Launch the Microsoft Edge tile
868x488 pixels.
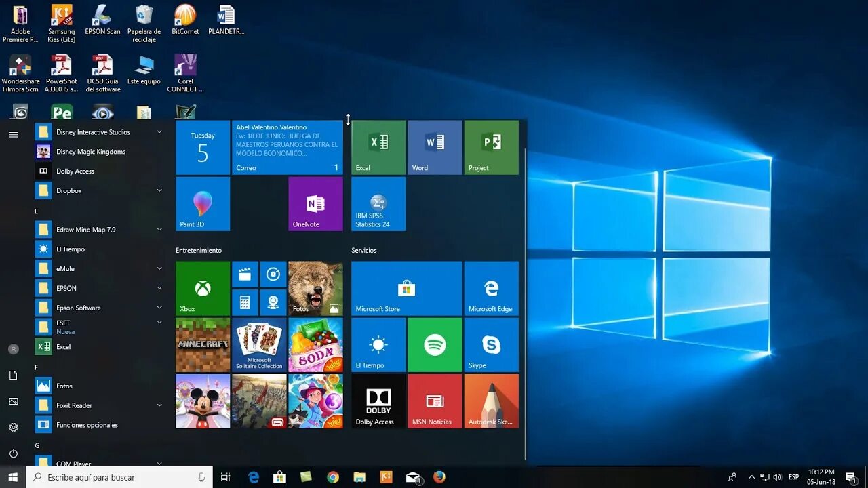click(x=491, y=289)
